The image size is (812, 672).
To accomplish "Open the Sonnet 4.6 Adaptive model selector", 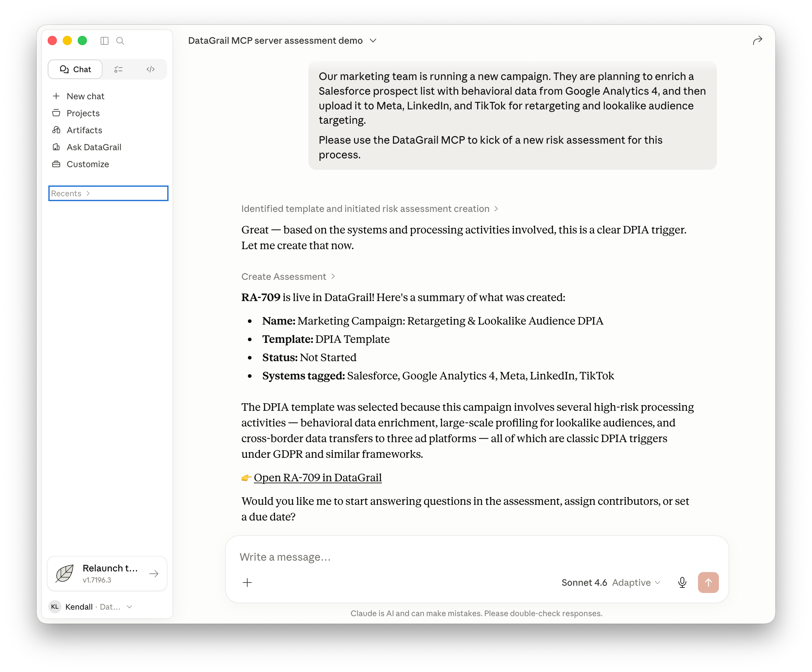I will coord(611,583).
